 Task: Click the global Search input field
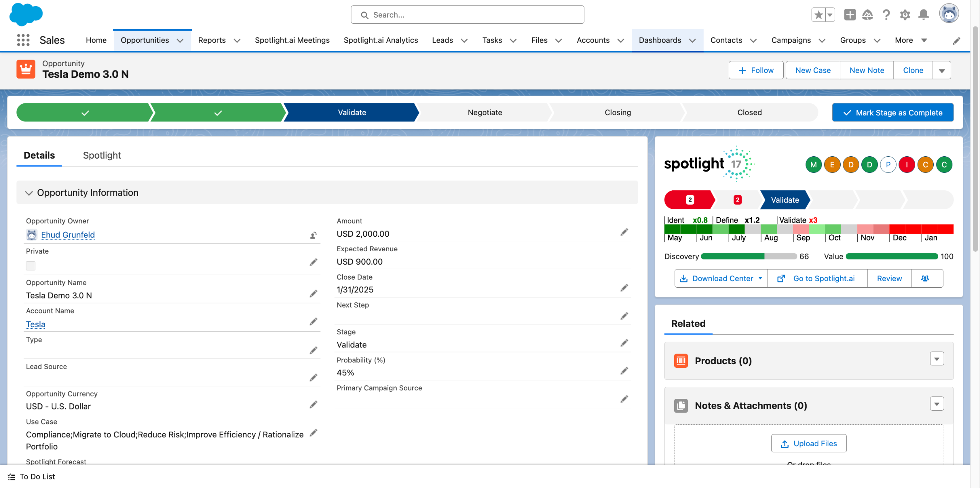point(467,15)
